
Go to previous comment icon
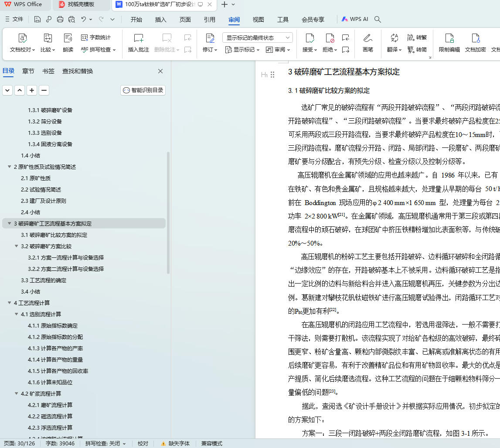click(188, 38)
